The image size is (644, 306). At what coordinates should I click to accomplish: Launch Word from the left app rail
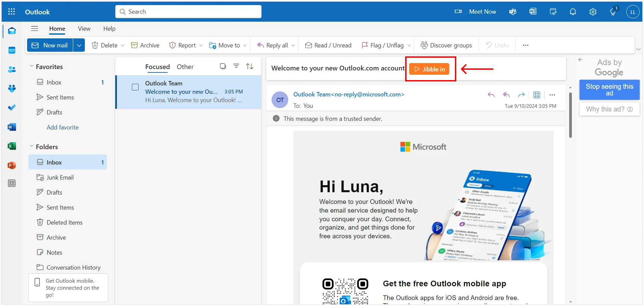coord(12,127)
